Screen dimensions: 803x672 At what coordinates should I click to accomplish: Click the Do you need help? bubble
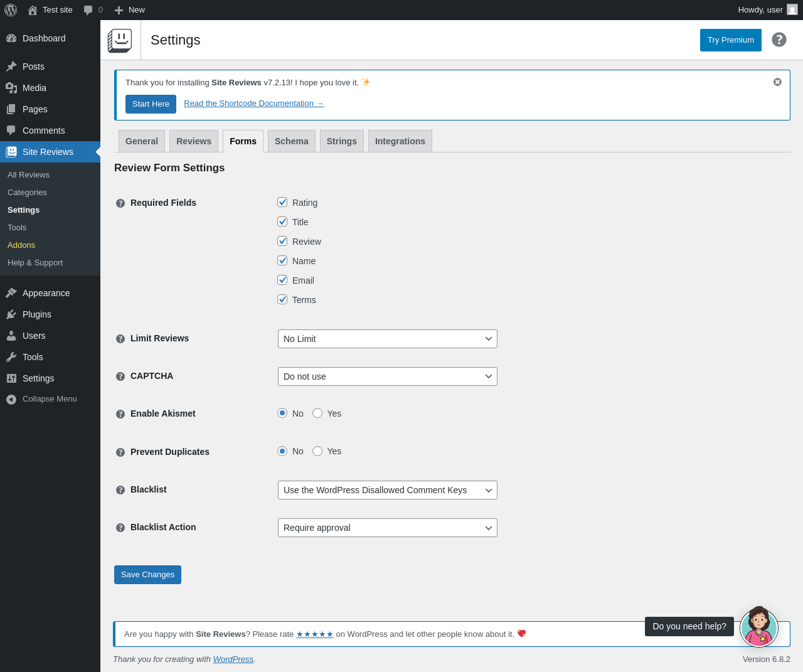pos(689,626)
